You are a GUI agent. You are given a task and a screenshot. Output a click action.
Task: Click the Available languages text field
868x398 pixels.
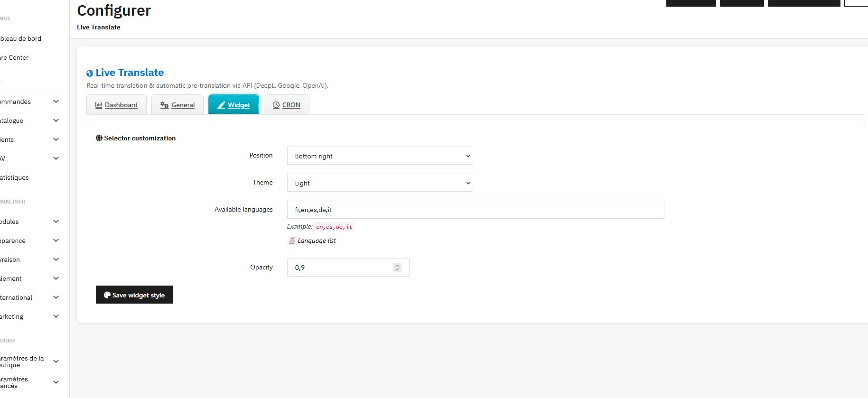point(475,210)
